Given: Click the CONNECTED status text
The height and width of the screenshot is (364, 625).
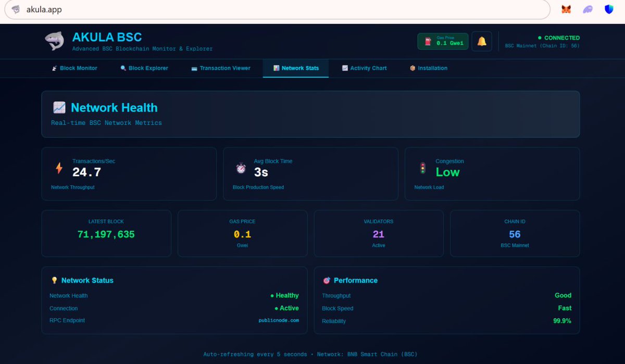Looking at the screenshot, I should click(562, 38).
